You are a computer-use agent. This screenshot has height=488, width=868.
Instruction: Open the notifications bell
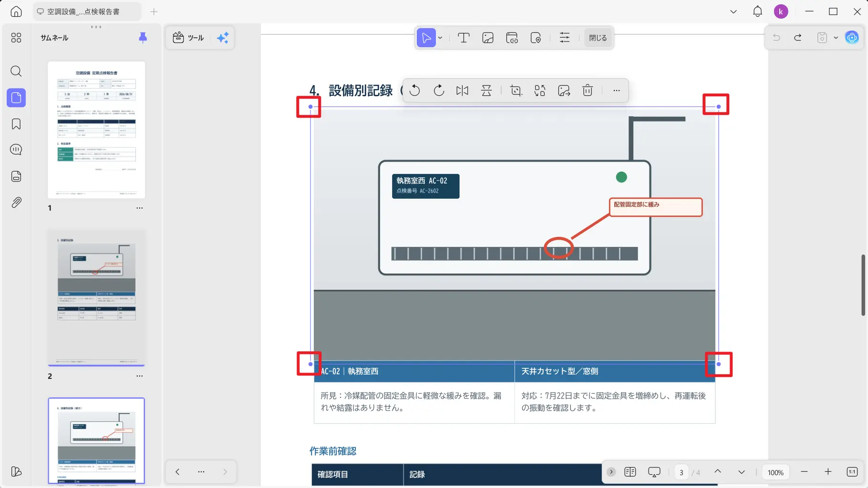coord(757,11)
